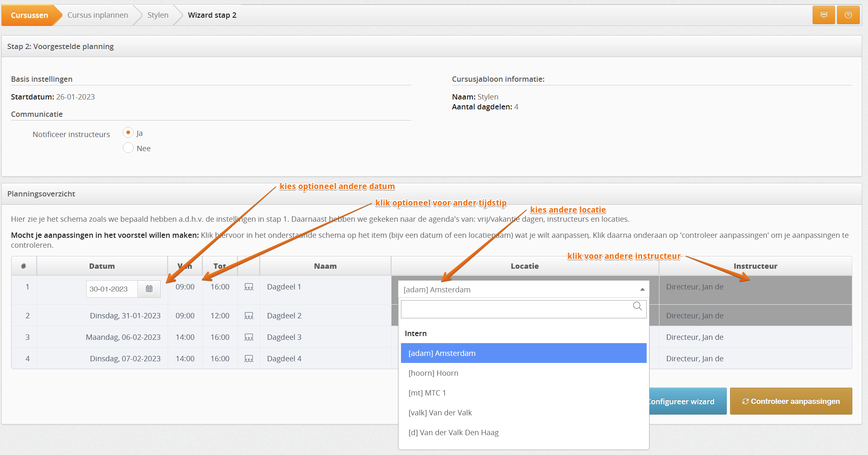The height and width of the screenshot is (455, 868).
Task: Click the classroom icon in Dagdeel 1 row
Action: pos(249,287)
